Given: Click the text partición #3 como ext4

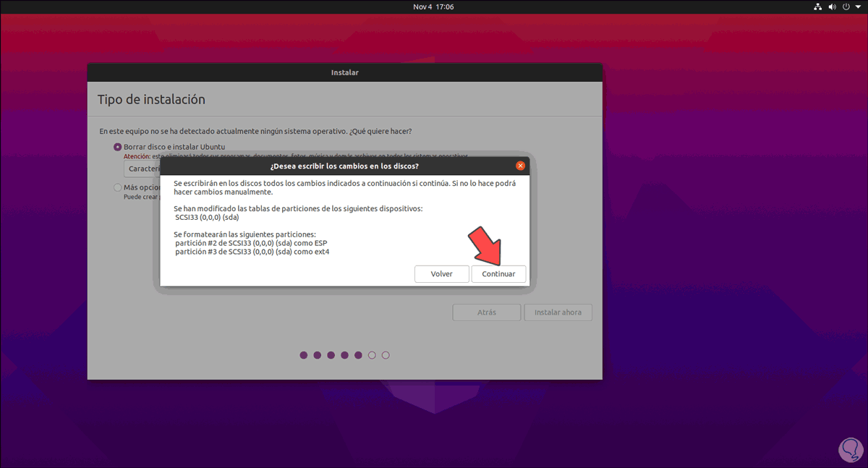Looking at the screenshot, I should [x=252, y=252].
